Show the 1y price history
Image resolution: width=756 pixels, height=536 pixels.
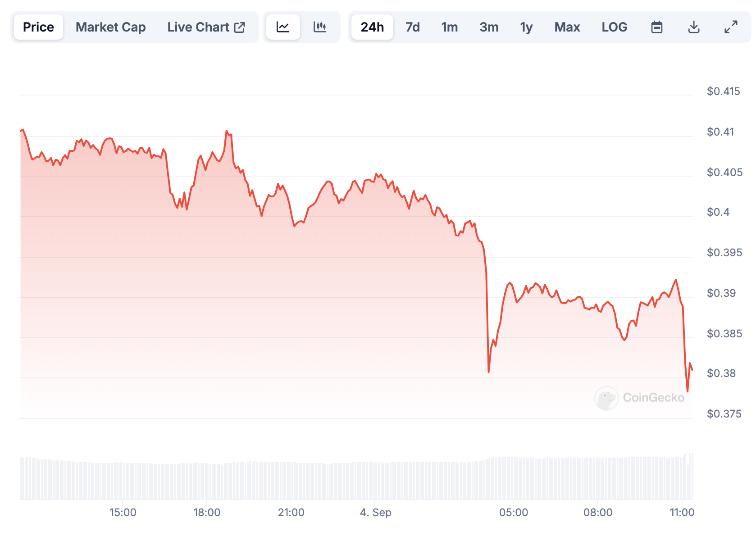point(526,27)
